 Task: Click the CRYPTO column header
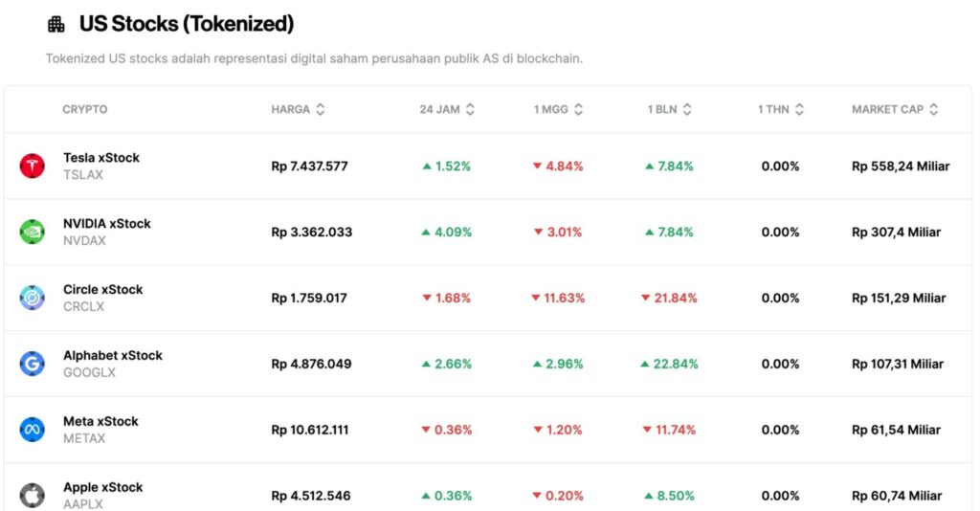tap(85, 110)
